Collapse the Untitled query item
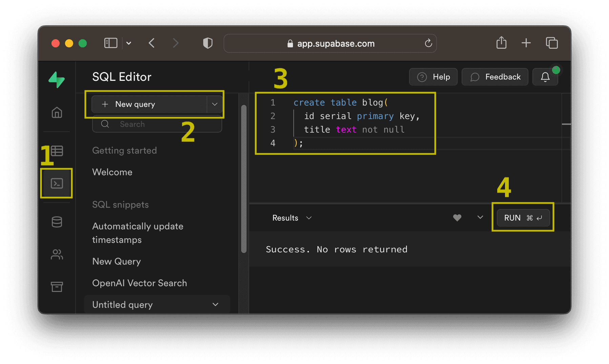Image resolution: width=609 pixels, height=364 pixels. 215,304
